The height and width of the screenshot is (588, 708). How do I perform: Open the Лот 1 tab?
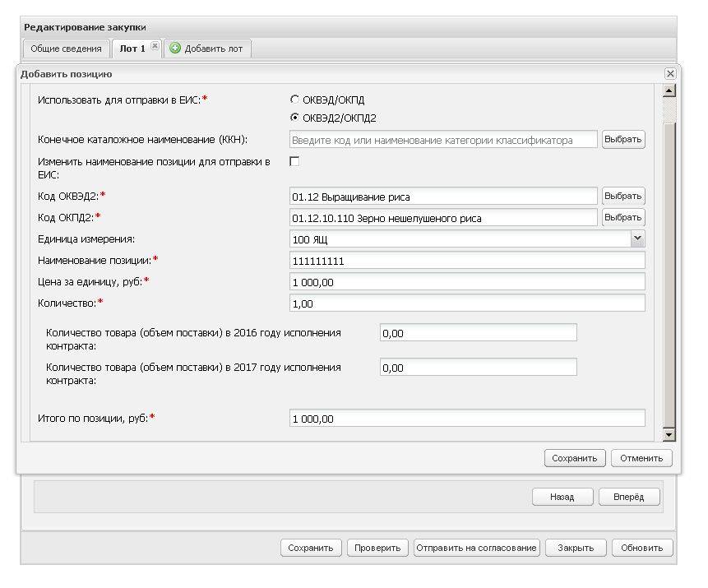132,49
